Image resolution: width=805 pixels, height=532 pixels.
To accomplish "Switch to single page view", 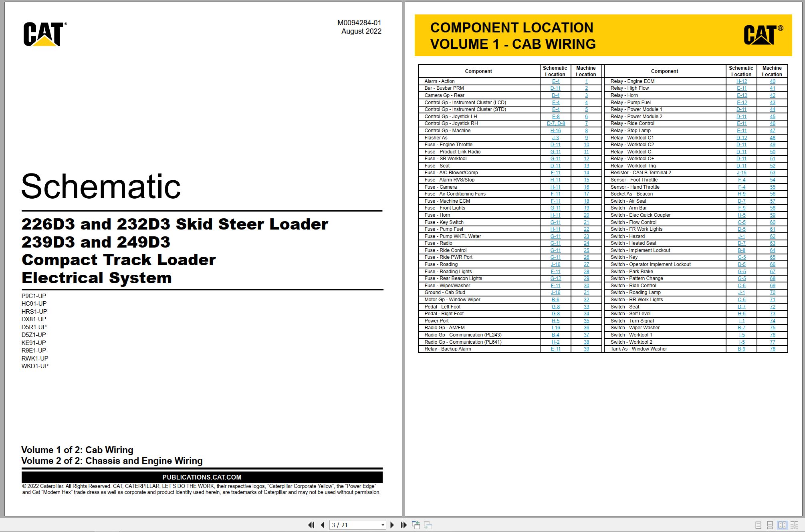I will [758, 525].
